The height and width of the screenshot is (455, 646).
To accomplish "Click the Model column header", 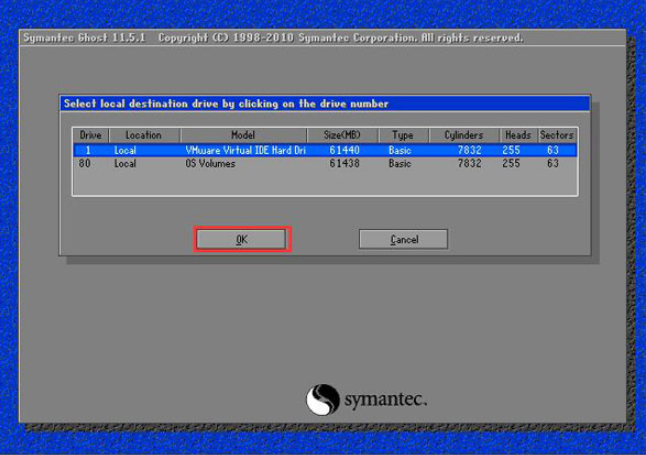I will [243, 135].
